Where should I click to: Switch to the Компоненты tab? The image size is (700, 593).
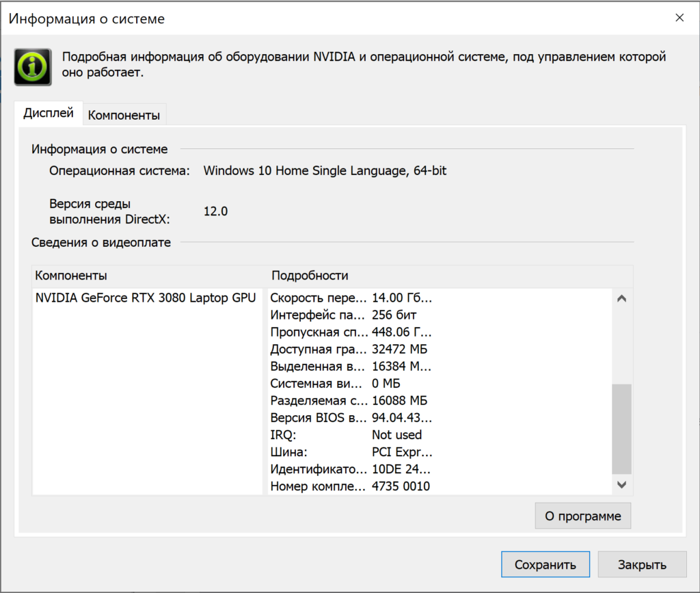point(124,115)
